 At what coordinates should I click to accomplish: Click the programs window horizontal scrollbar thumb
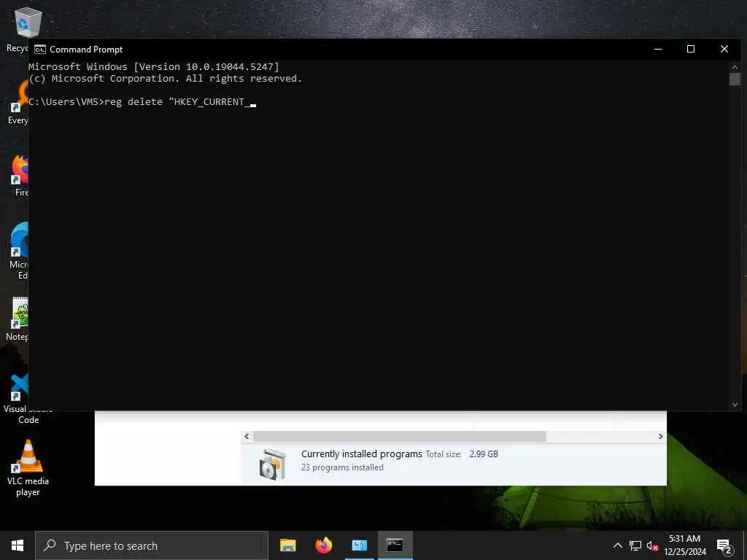(400, 436)
